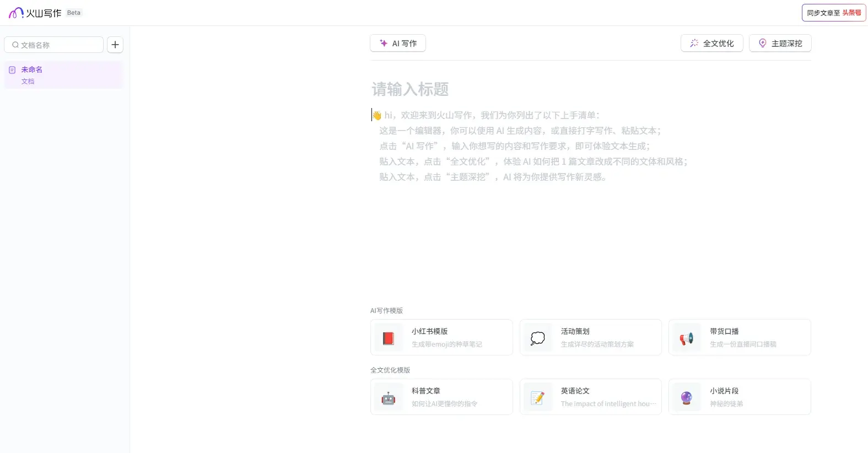Choose the 小红书模版 template title
Viewport: 868px width, 453px height.
click(429, 331)
